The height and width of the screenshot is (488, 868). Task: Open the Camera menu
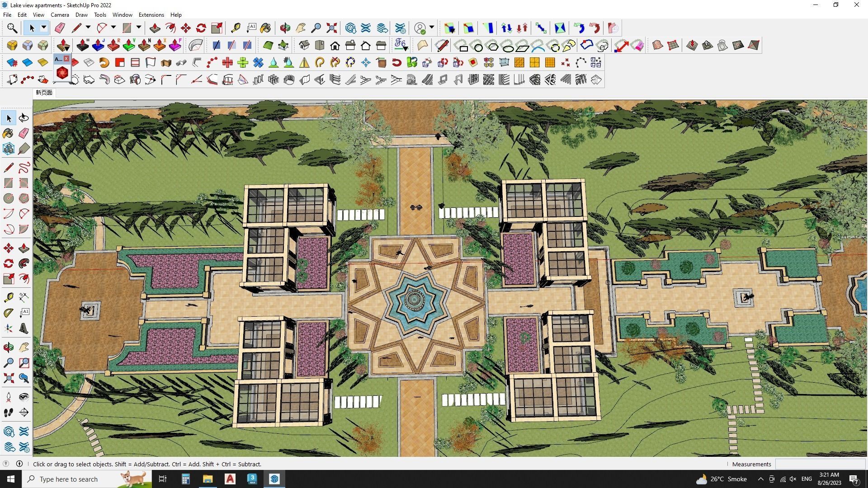pos(60,15)
